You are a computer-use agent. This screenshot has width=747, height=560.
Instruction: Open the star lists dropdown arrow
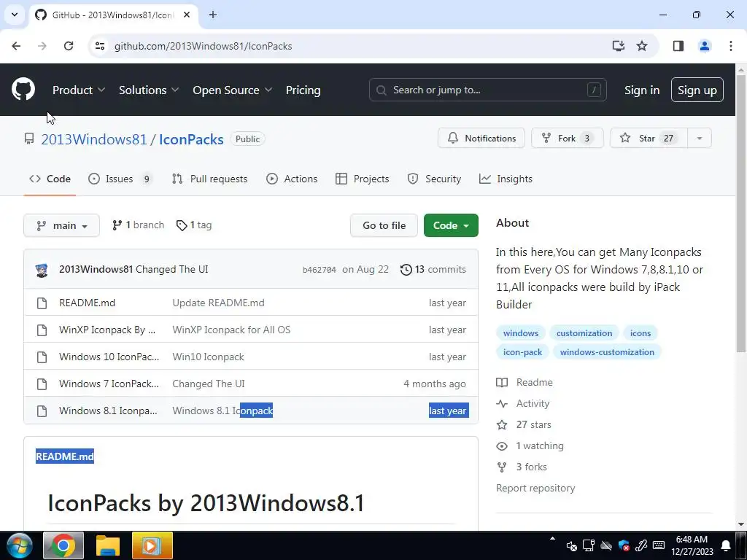(x=700, y=138)
